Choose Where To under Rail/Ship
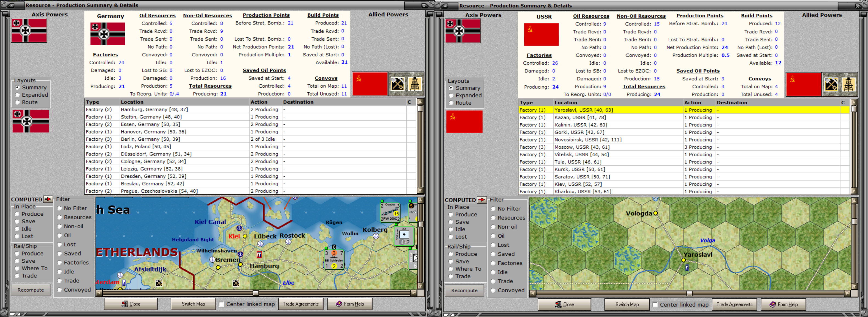The image size is (868, 317). [x=18, y=268]
